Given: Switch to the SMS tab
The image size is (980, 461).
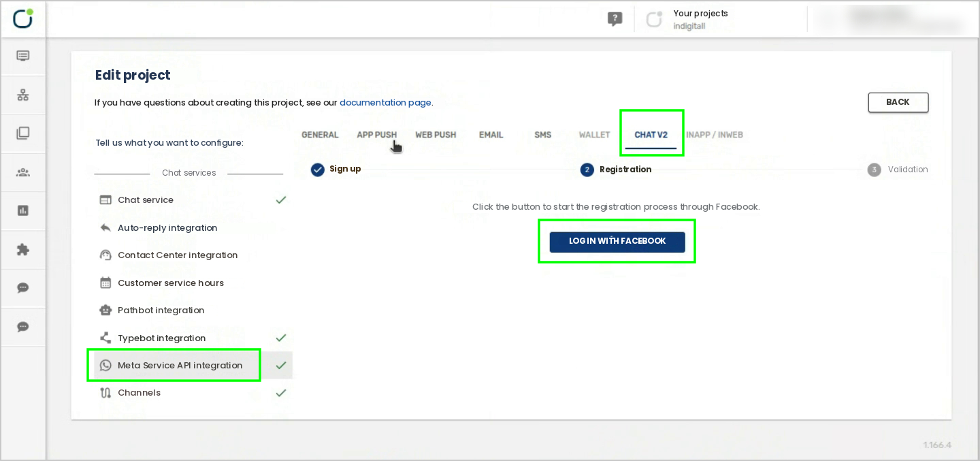Looking at the screenshot, I should pyautogui.click(x=542, y=135).
